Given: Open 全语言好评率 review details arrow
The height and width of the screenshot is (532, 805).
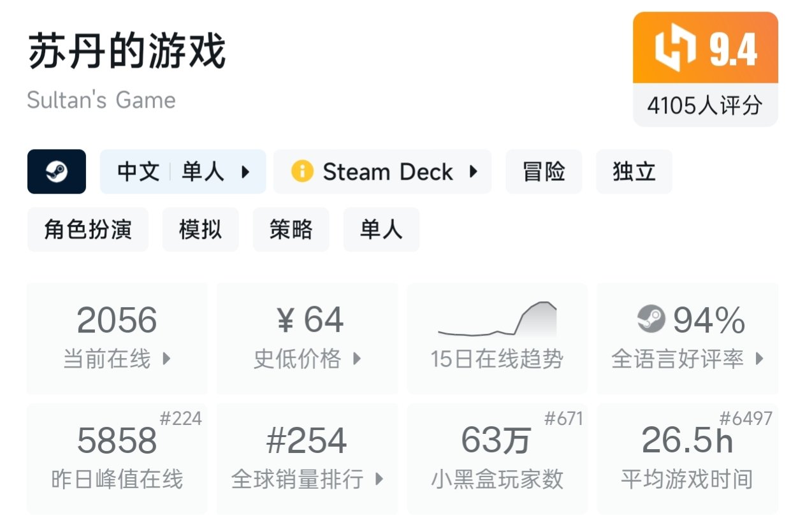Looking at the screenshot, I should [759, 359].
